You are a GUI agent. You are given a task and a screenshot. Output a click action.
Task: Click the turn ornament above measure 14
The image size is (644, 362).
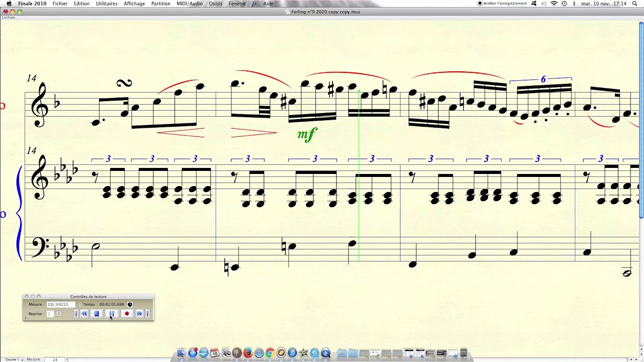click(x=124, y=83)
